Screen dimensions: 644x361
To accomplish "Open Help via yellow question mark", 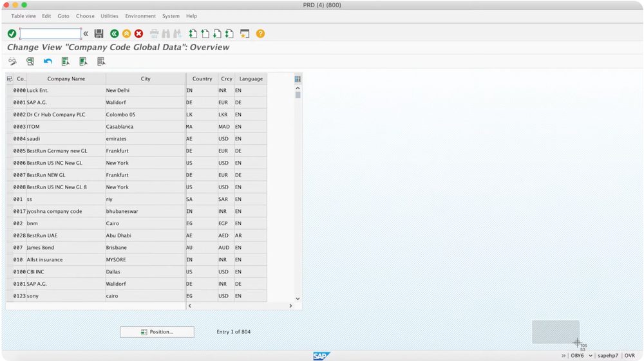I will (x=260, y=33).
